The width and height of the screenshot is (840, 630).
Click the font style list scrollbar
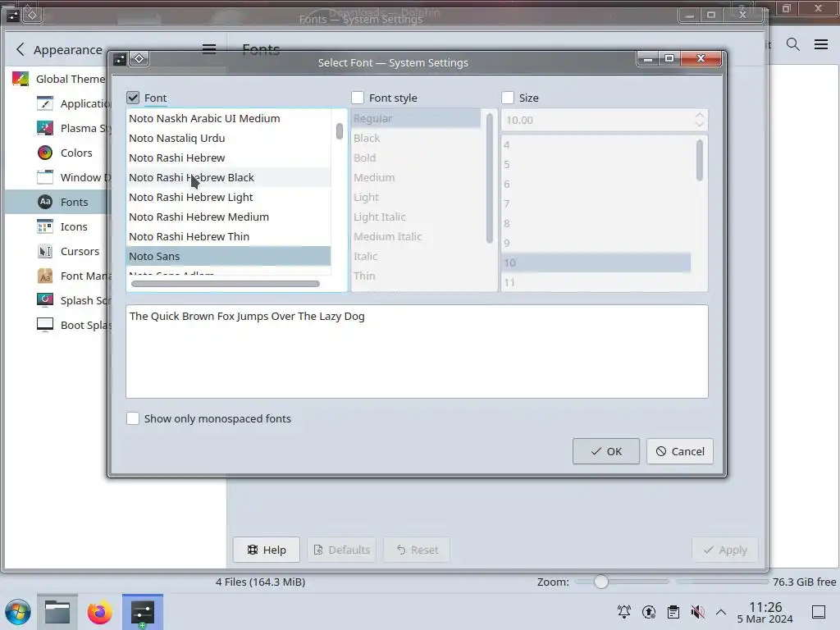pos(489,178)
